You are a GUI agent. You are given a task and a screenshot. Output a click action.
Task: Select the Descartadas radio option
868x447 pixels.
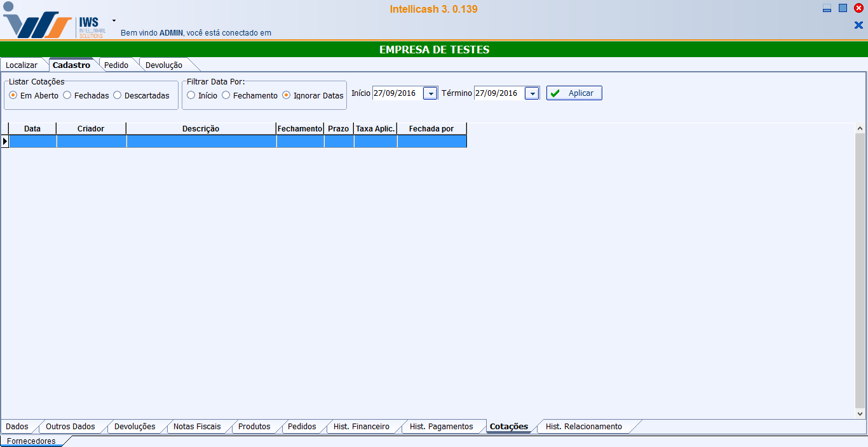[117, 95]
